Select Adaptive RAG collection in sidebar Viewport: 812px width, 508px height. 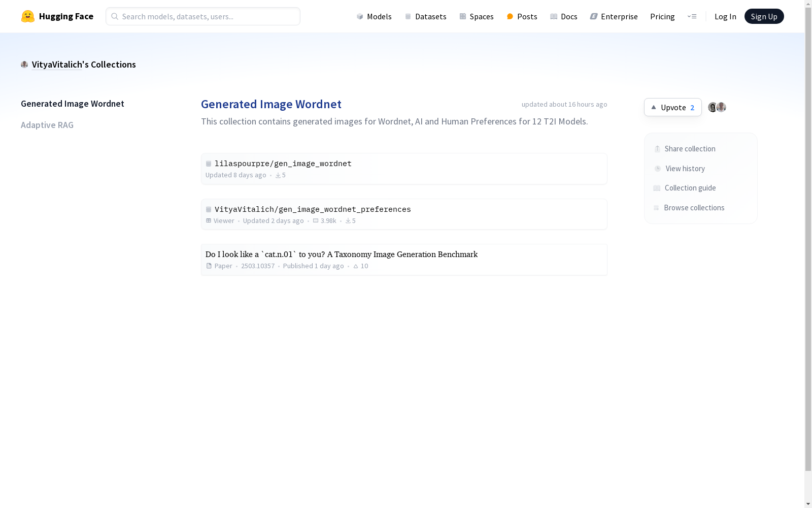pyautogui.click(x=47, y=125)
